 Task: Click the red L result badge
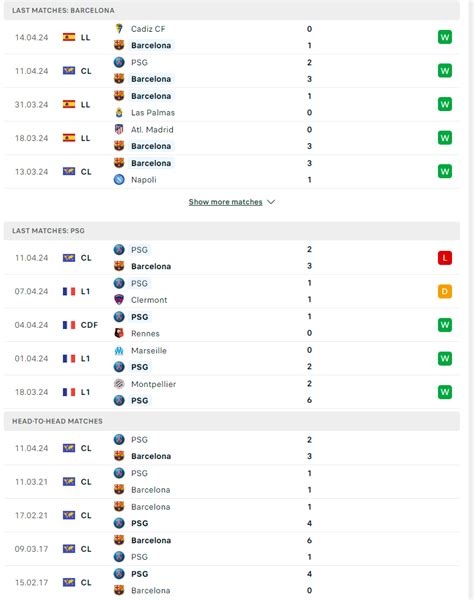click(x=445, y=258)
